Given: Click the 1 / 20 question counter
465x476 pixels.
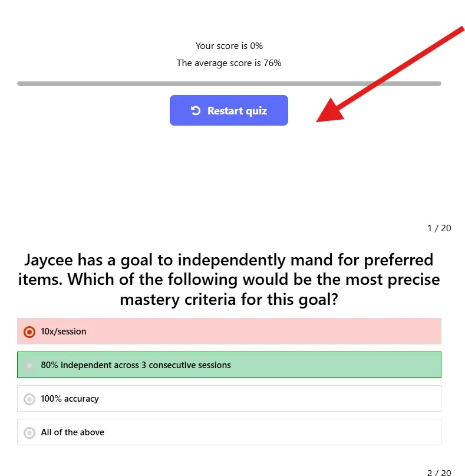Looking at the screenshot, I should click(439, 228).
